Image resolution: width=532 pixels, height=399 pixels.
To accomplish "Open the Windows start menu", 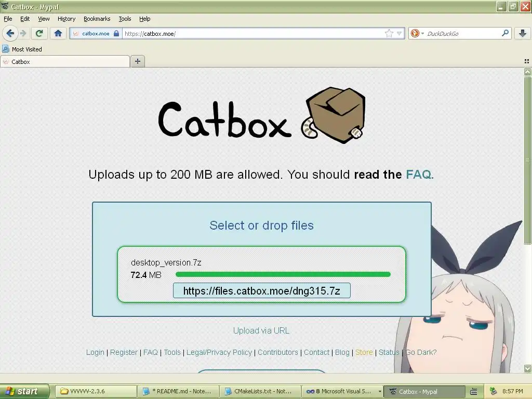I will click(x=24, y=391).
